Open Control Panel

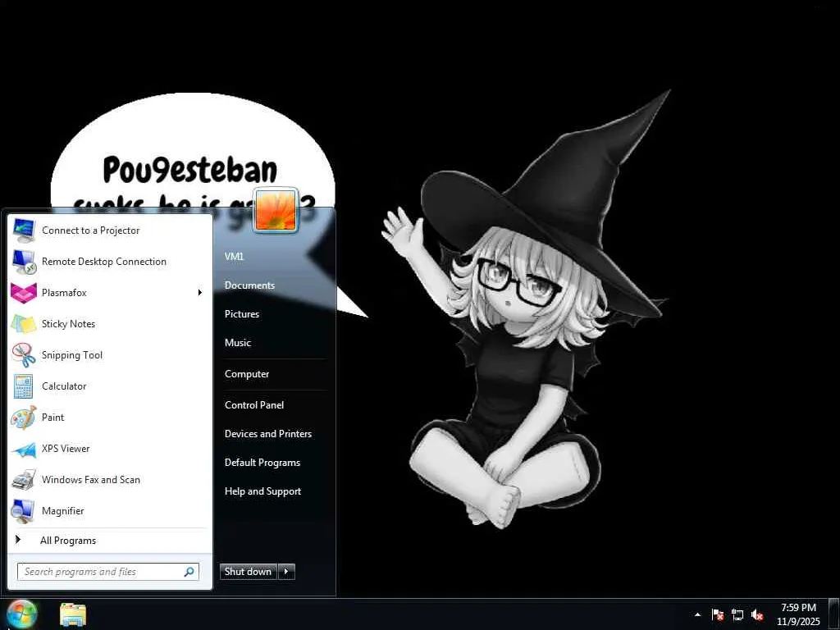(254, 405)
